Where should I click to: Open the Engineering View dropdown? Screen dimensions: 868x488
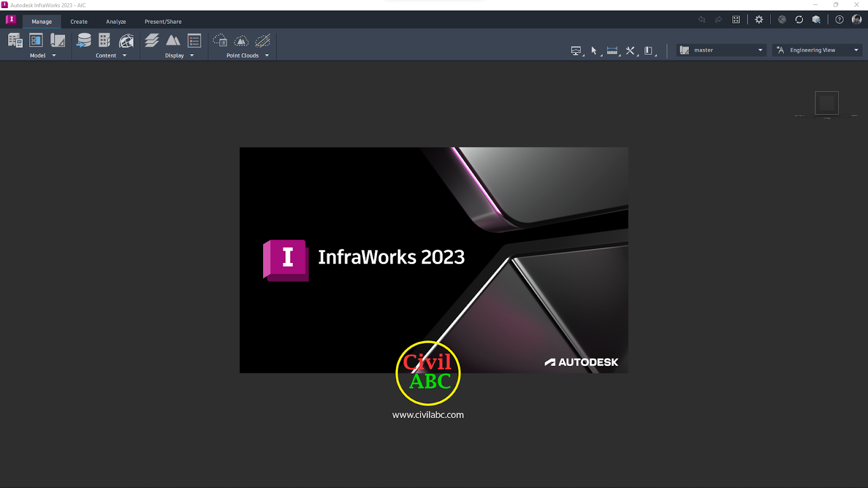tap(817, 50)
